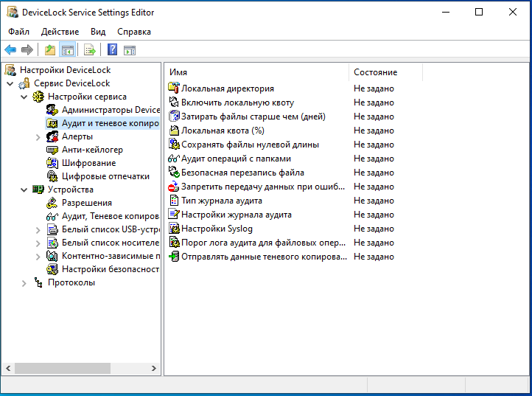Viewport: 532px width, 396px height.
Task: Click Не задано status for Аудит операций с папками
Action: 374,159
